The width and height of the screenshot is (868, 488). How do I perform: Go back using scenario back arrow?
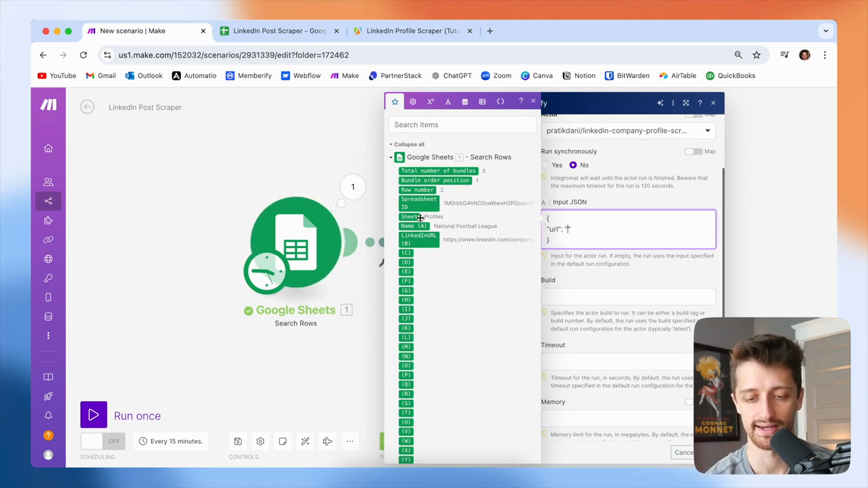click(87, 107)
